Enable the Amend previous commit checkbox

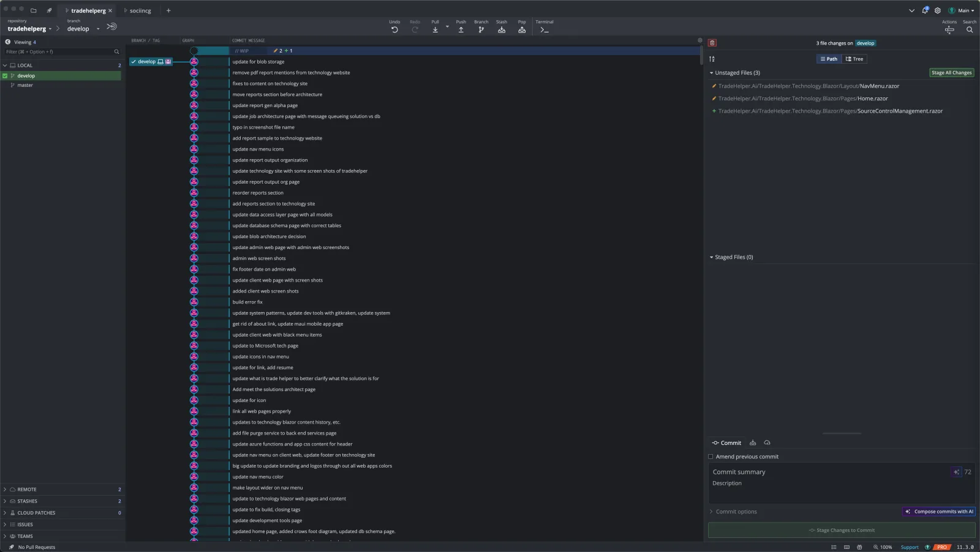pos(710,457)
